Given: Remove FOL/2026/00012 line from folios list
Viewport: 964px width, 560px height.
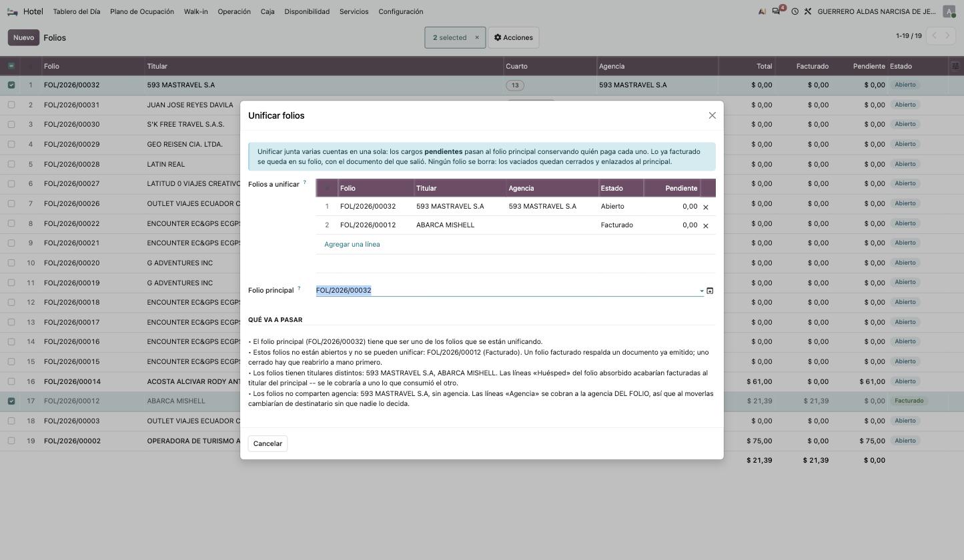Looking at the screenshot, I should [706, 225].
